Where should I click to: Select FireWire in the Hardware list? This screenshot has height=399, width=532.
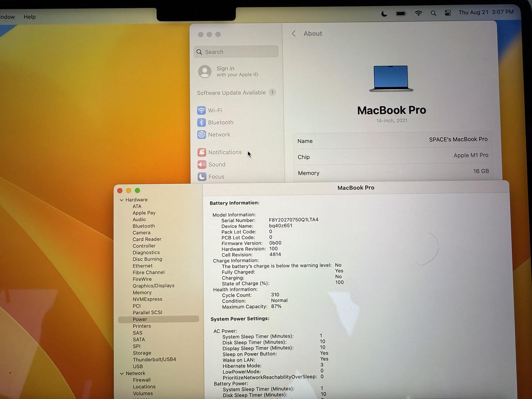click(142, 279)
